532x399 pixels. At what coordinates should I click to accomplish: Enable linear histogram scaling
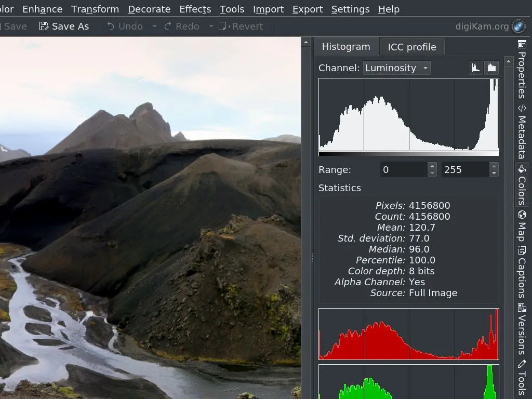pos(475,67)
